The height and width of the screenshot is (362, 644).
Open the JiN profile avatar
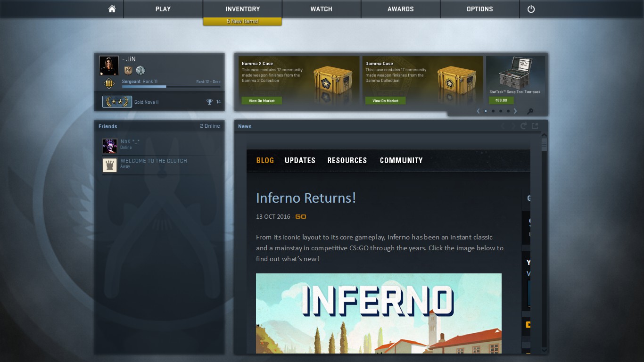[109, 66]
